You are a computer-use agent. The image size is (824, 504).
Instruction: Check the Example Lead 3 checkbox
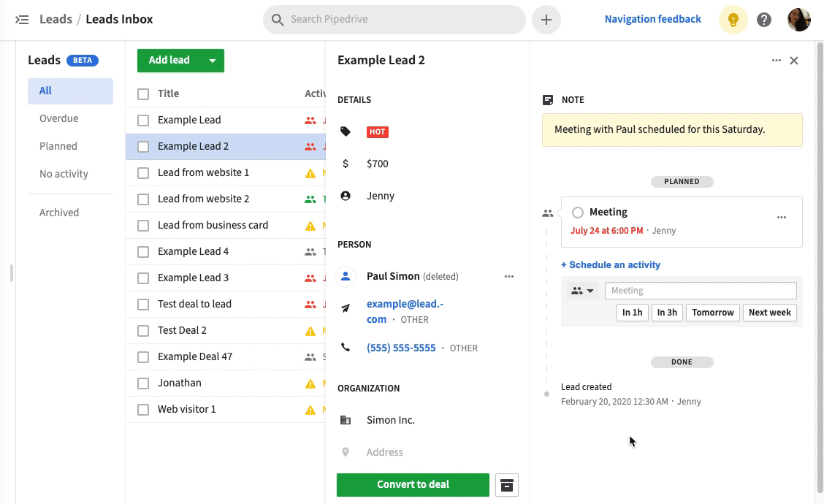click(143, 278)
